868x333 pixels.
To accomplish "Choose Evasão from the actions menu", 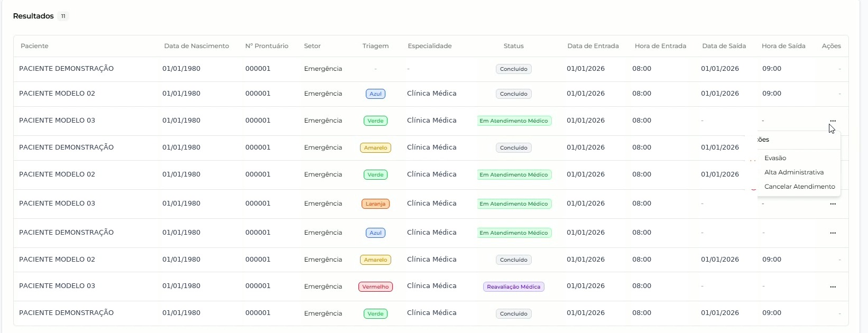I will tap(775, 158).
